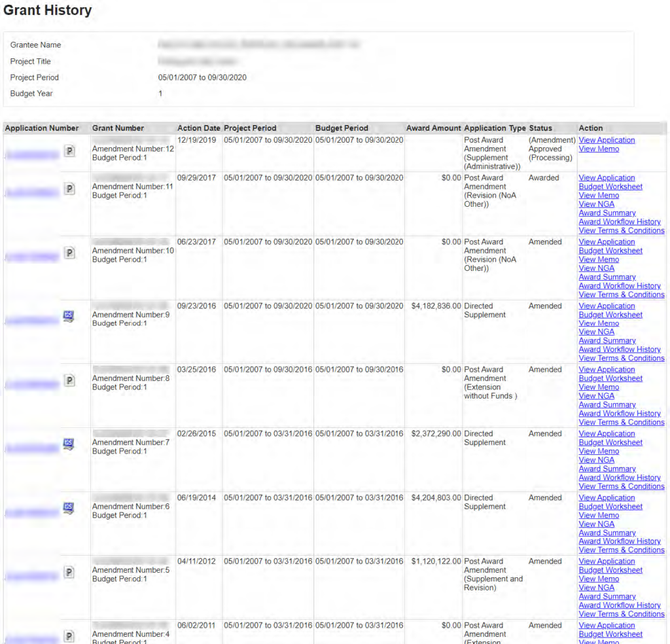This screenshot has height=644, width=670.
Task: Open Award Workflow History for the 03/25/2016 action
Action: 619,414
